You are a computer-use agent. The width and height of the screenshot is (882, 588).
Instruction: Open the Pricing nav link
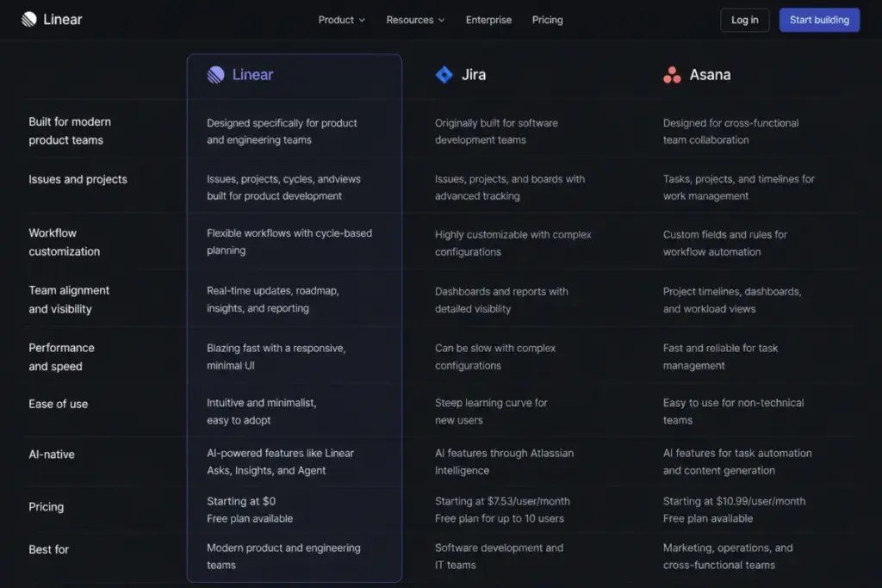tap(547, 21)
